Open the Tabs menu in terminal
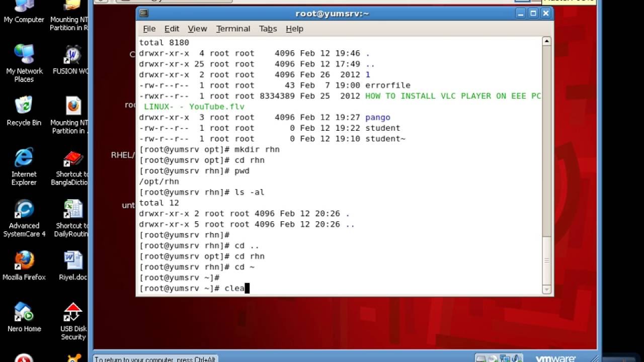Screen dimensions: 644x362 coord(268,29)
